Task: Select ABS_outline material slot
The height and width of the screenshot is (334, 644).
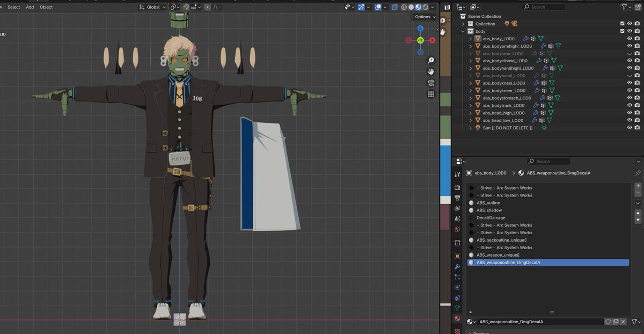Action: [548, 203]
